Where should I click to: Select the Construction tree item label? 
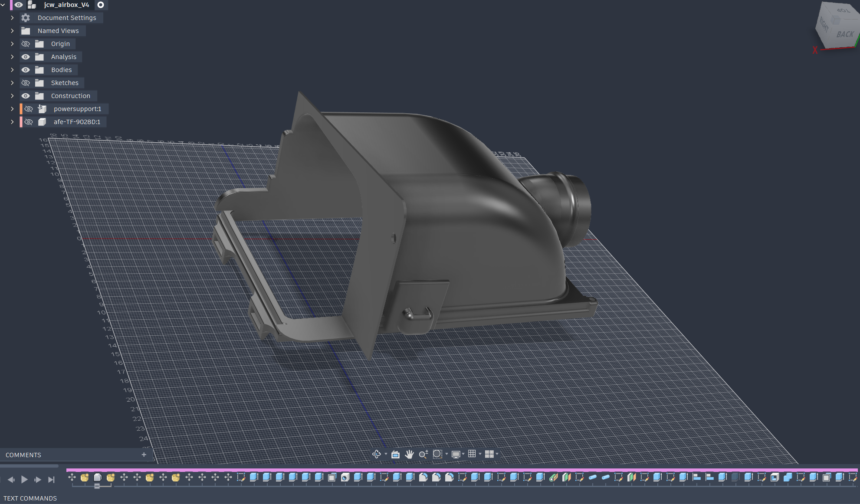pyautogui.click(x=71, y=96)
